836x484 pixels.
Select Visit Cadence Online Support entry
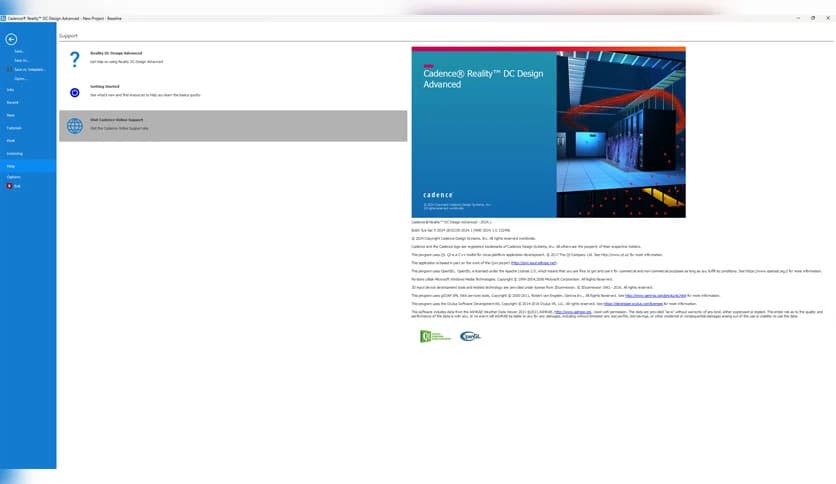[233, 126]
